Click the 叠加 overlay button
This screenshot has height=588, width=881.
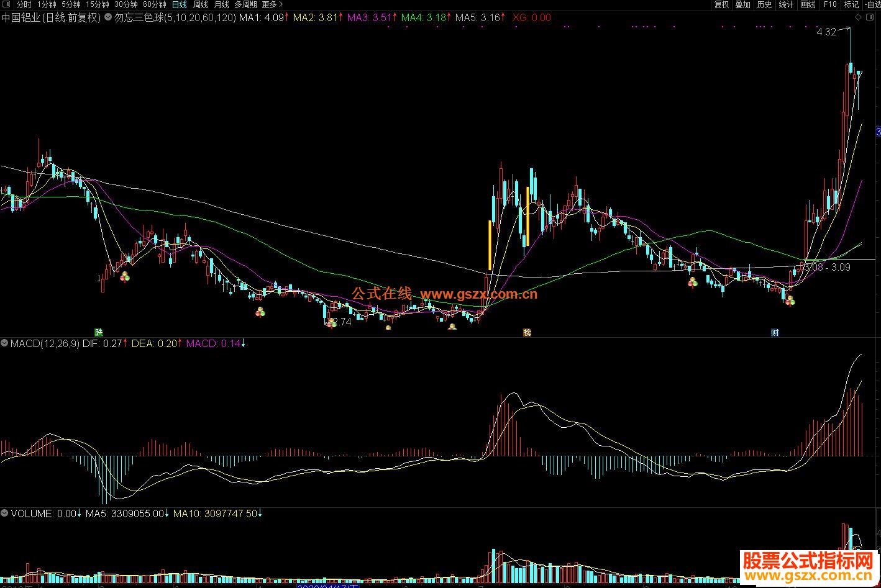coord(742,4)
